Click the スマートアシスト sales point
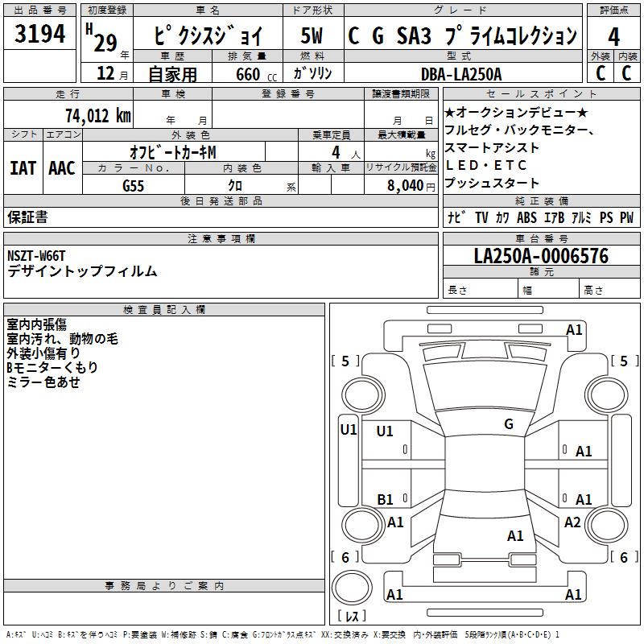644x644 pixels. click(492, 147)
